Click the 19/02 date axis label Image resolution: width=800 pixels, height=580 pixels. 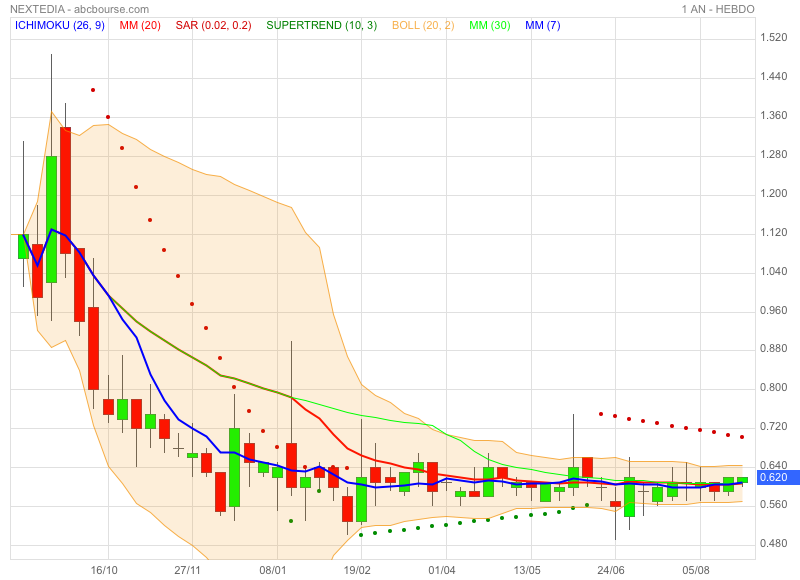[x=357, y=570]
